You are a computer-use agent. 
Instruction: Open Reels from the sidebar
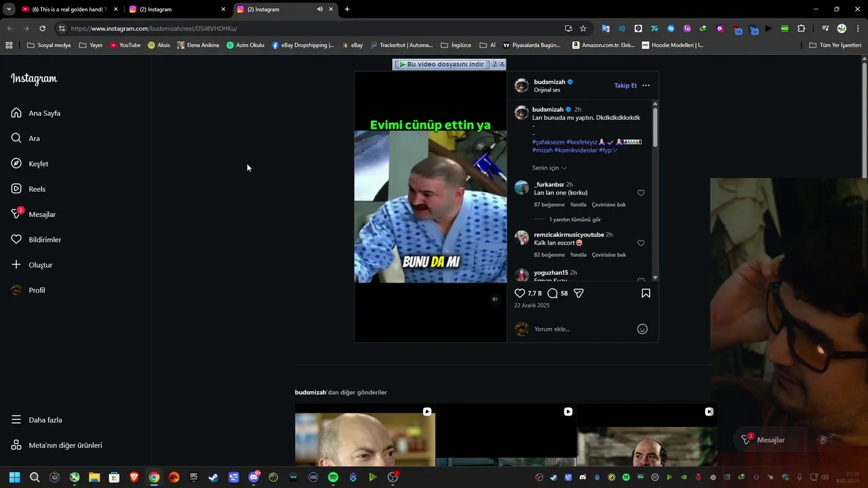(28, 189)
